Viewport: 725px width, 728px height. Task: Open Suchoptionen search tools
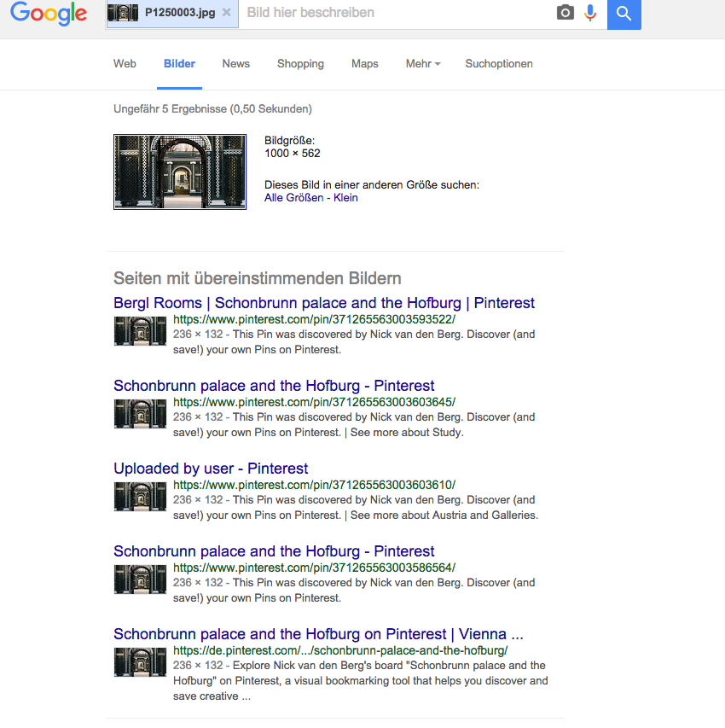[x=499, y=64]
